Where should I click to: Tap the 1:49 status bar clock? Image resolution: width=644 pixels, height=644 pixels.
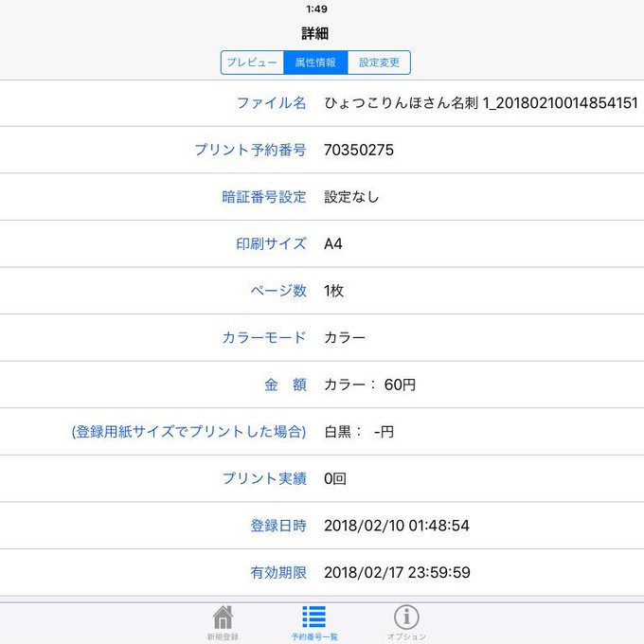click(316, 9)
